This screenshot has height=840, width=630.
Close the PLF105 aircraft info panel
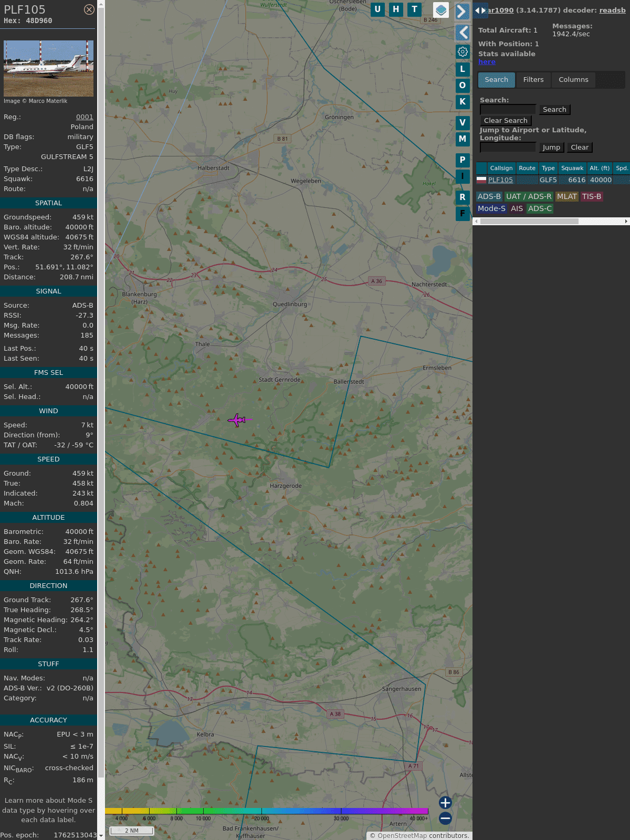pos(89,9)
